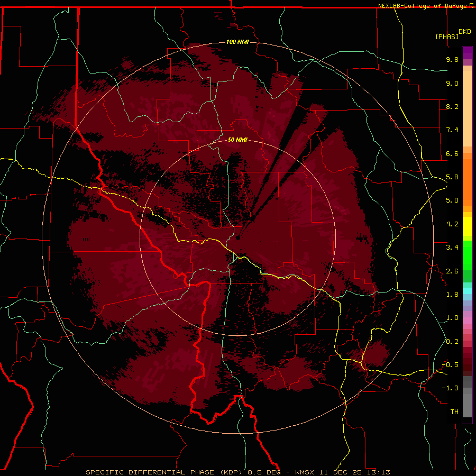Click the TH threshold label on the scale
Image resolution: width=476 pixels, height=476 pixels.
click(x=454, y=412)
